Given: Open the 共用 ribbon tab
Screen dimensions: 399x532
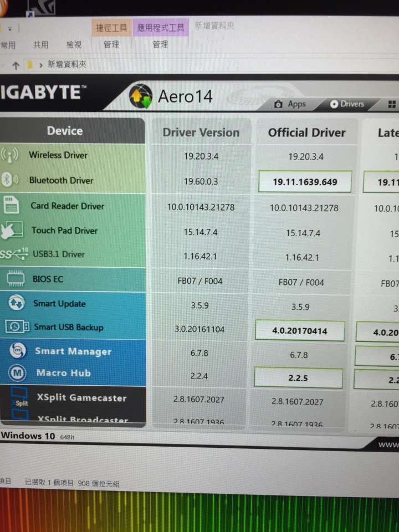Looking at the screenshot, I should [40, 45].
